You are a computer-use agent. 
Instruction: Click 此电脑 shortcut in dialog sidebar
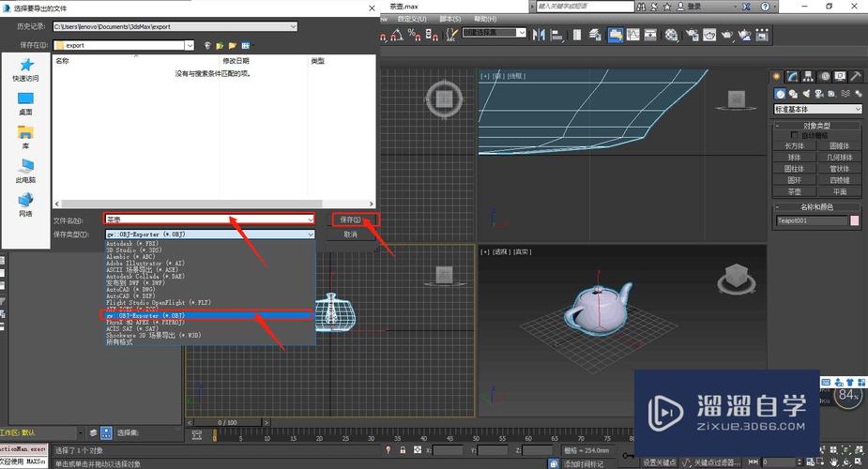tap(25, 172)
